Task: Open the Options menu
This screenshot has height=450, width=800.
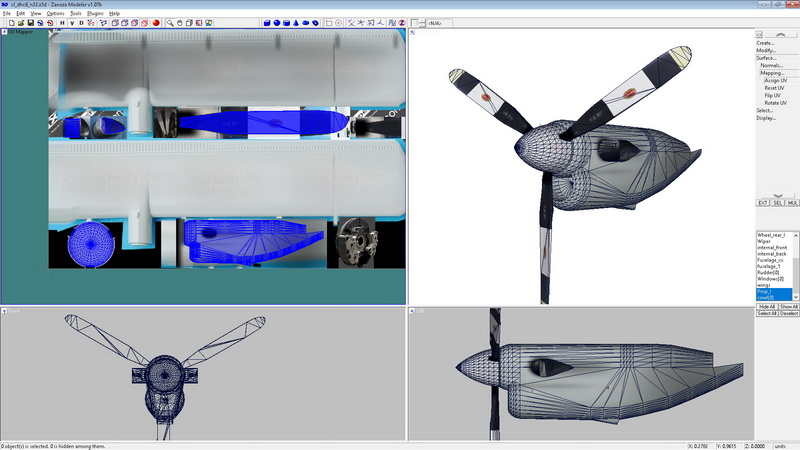Action: pos(55,13)
